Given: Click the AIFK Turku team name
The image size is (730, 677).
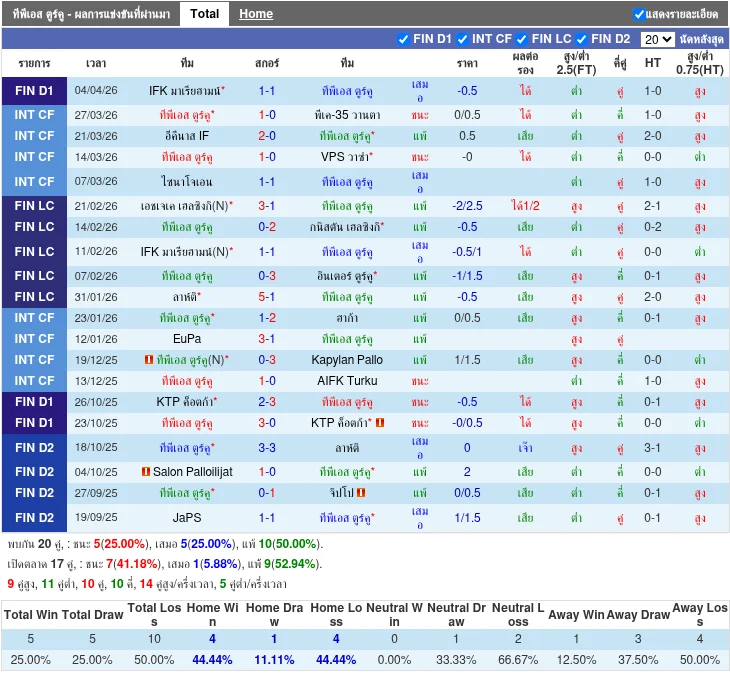Looking at the screenshot, I should (x=347, y=381).
